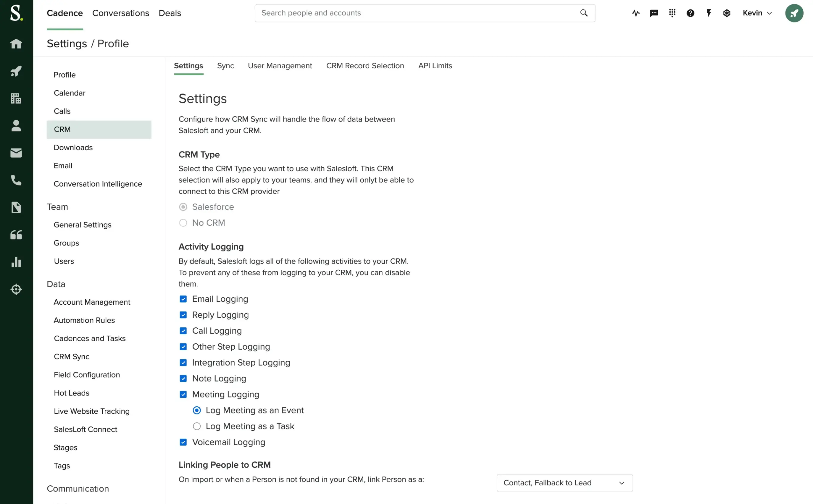Open the person People icon in sidebar
Image resolution: width=813 pixels, height=504 pixels.
(x=16, y=126)
